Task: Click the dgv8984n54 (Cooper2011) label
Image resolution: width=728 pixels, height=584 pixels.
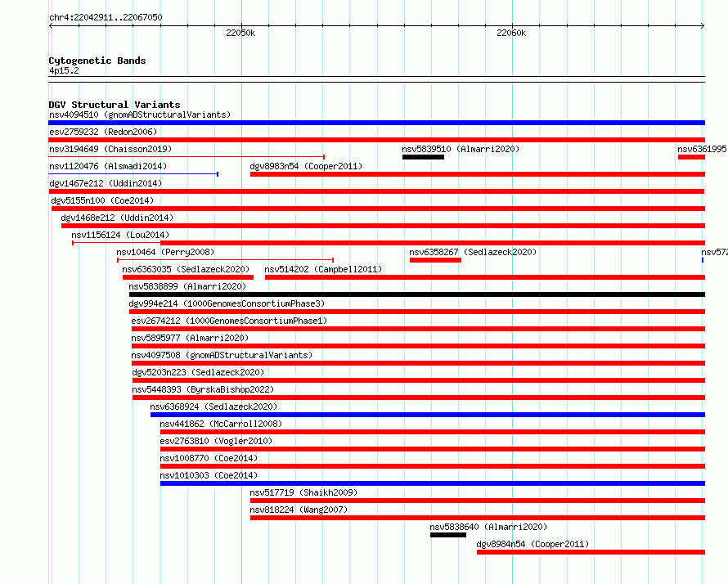Action: [x=533, y=544]
